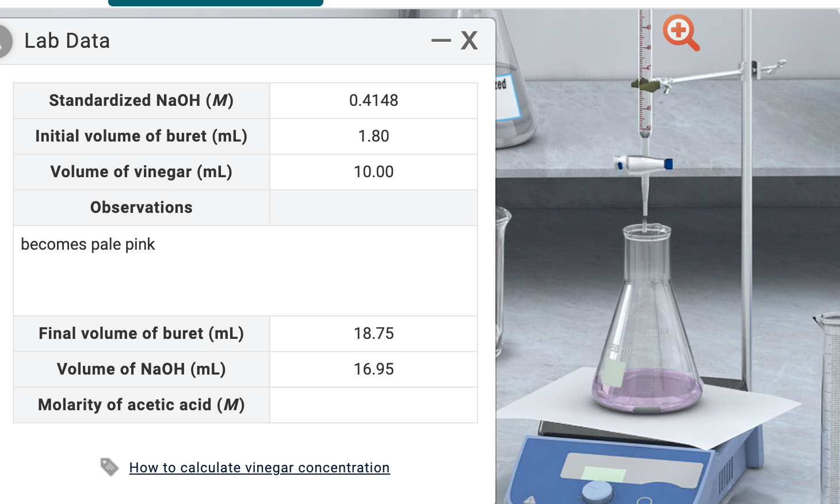Screen dimensions: 840x504
Task: Minimize the Lab Data panel
Action: tap(441, 40)
